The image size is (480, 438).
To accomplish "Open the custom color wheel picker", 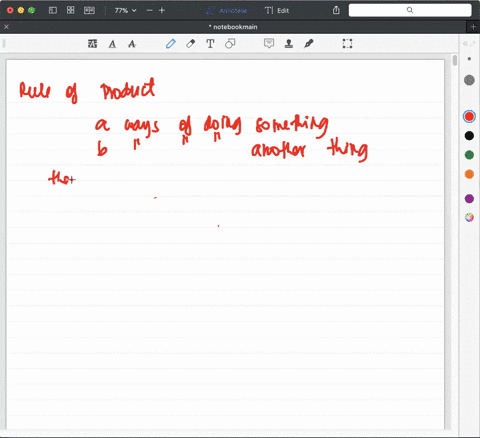I will (469, 217).
